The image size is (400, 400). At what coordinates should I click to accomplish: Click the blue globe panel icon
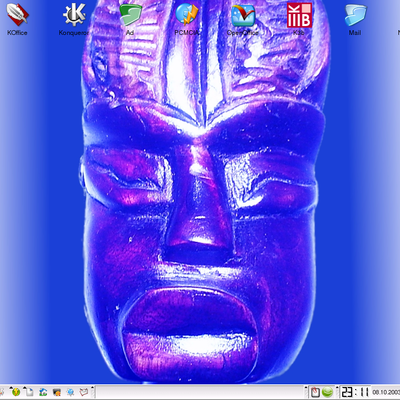[x=70, y=392]
